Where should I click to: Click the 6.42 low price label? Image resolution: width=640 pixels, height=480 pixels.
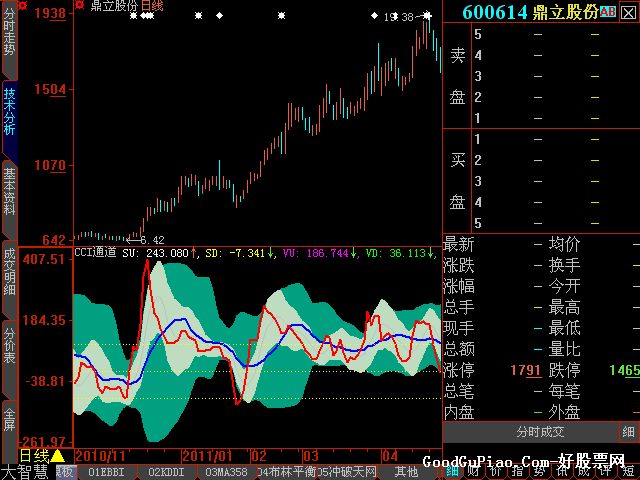click(x=153, y=240)
